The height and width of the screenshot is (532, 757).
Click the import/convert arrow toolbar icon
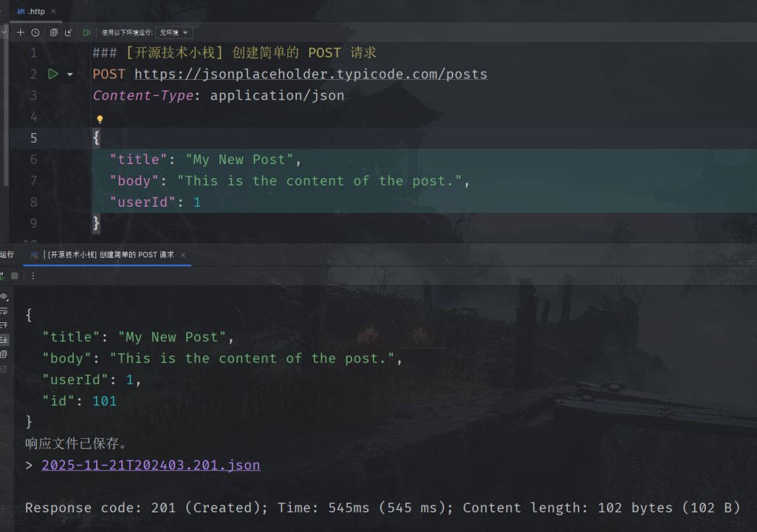(69, 32)
